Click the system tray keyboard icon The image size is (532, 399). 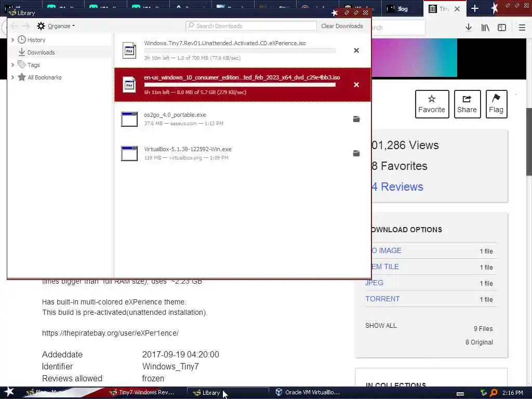click(x=460, y=393)
